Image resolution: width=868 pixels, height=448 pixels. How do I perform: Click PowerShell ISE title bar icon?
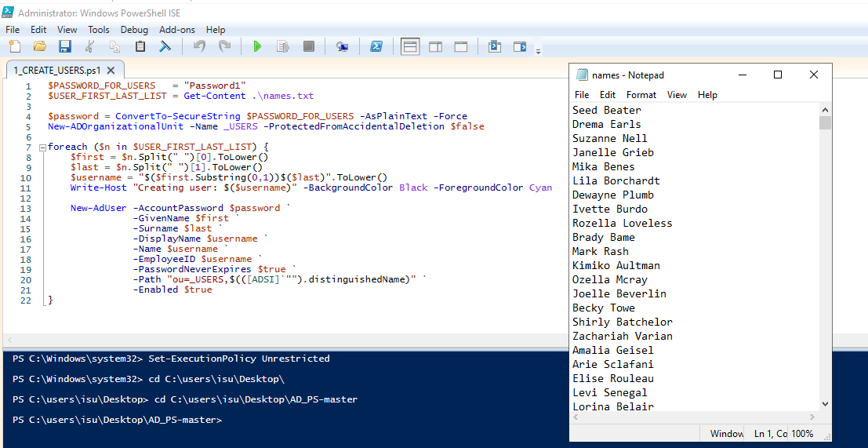(x=9, y=13)
